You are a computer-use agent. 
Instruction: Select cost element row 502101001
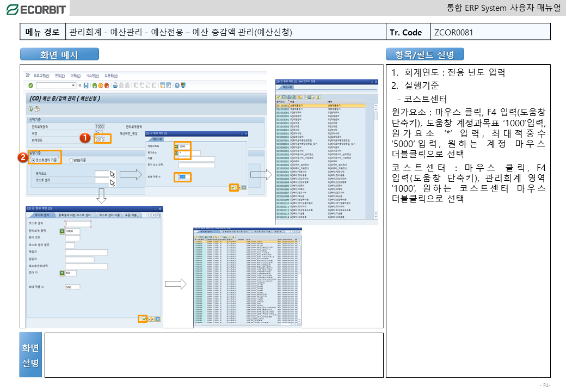pos(284,109)
